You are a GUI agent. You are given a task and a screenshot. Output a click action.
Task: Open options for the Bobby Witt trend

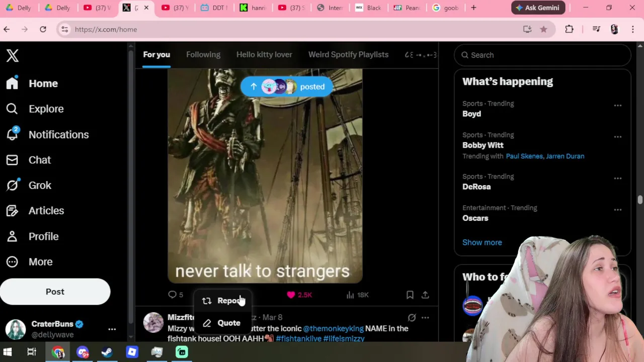pos(617,137)
